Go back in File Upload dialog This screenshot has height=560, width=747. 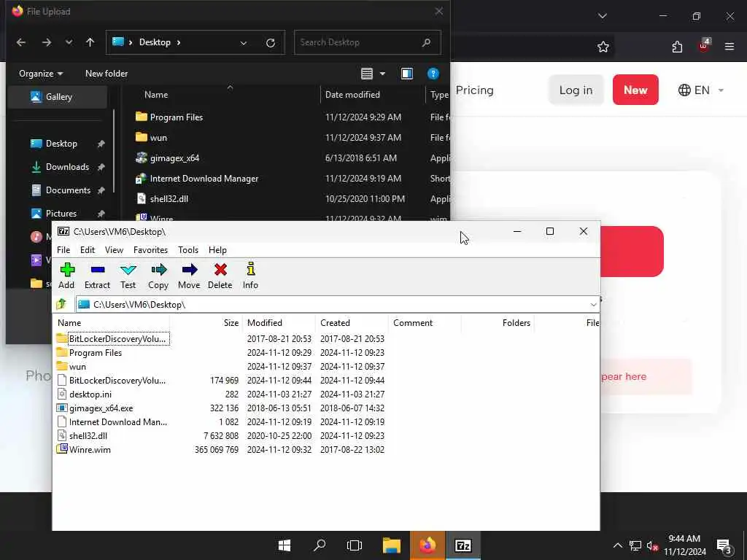(21, 42)
